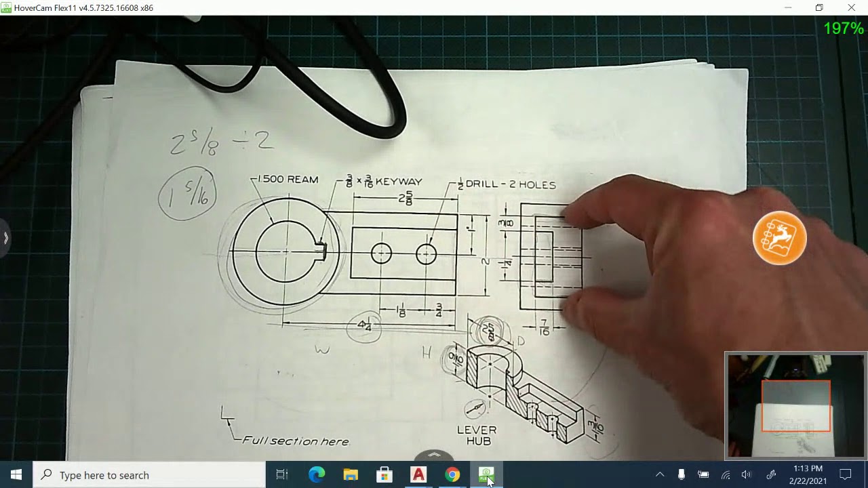Open Microsoft Store from taskbar
The width and height of the screenshot is (868, 488).
pyautogui.click(x=384, y=475)
